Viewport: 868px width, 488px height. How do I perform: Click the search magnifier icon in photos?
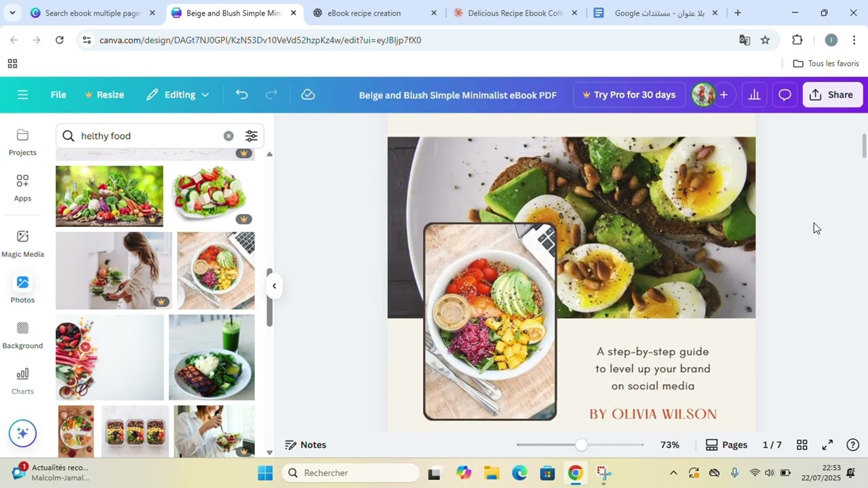(x=68, y=136)
